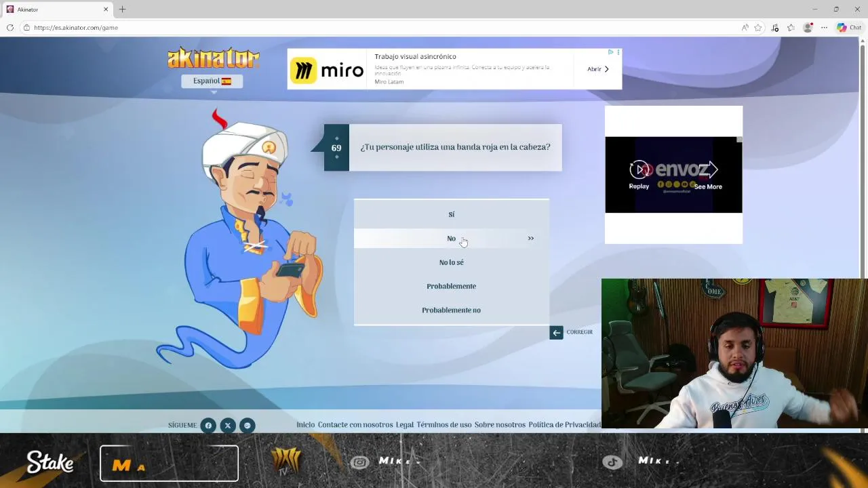Click the double-arrow icon on the No row
The height and width of the screenshot is (488, 868).
pyautogui.click(x=531, y=239)
